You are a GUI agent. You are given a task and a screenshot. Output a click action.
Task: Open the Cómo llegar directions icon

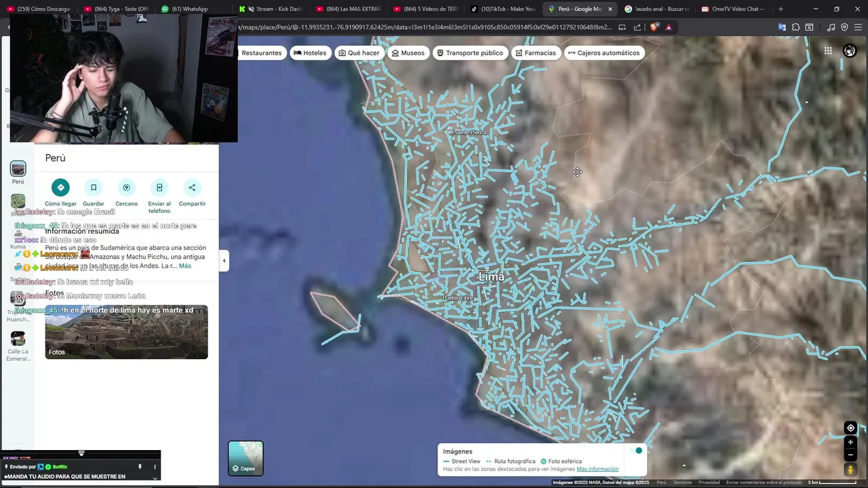[x=60, y=188]
